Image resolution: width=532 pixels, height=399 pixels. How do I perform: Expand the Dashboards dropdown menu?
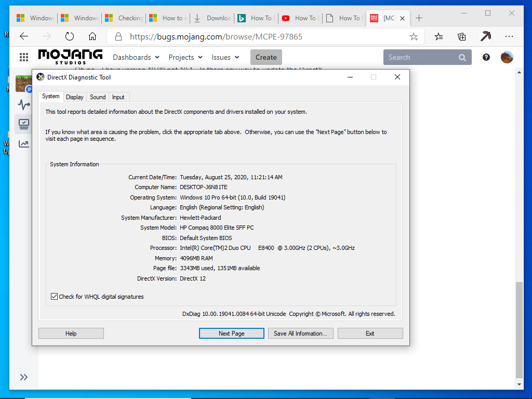(136, 57)
